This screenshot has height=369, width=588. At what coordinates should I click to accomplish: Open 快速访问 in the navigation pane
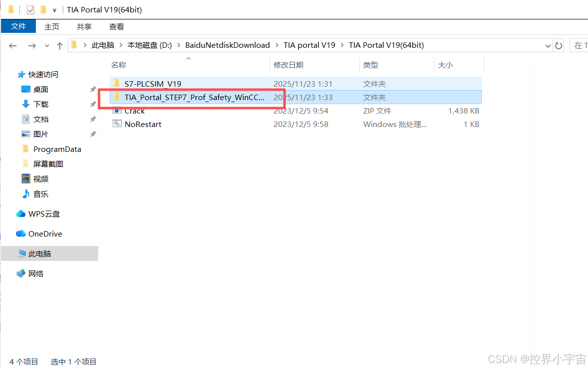[43, 75]
